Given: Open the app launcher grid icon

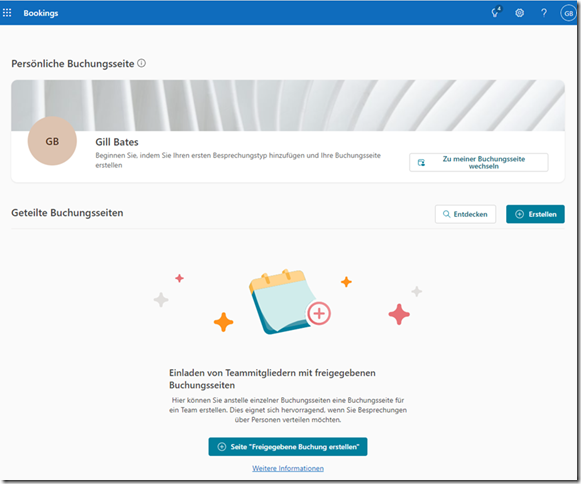Looking at the screenshot, I should point(7,13).
